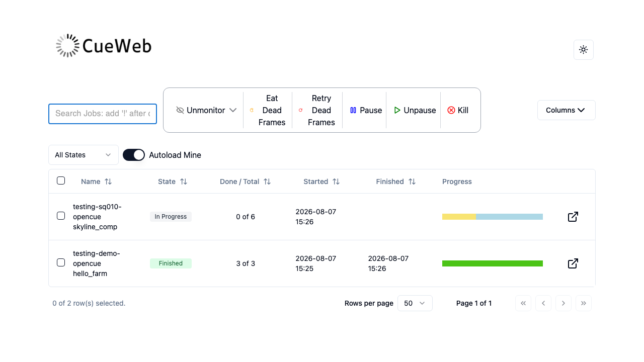The image size is (644, 362).
Task: Go to previous page
Action: click(543, 303)
